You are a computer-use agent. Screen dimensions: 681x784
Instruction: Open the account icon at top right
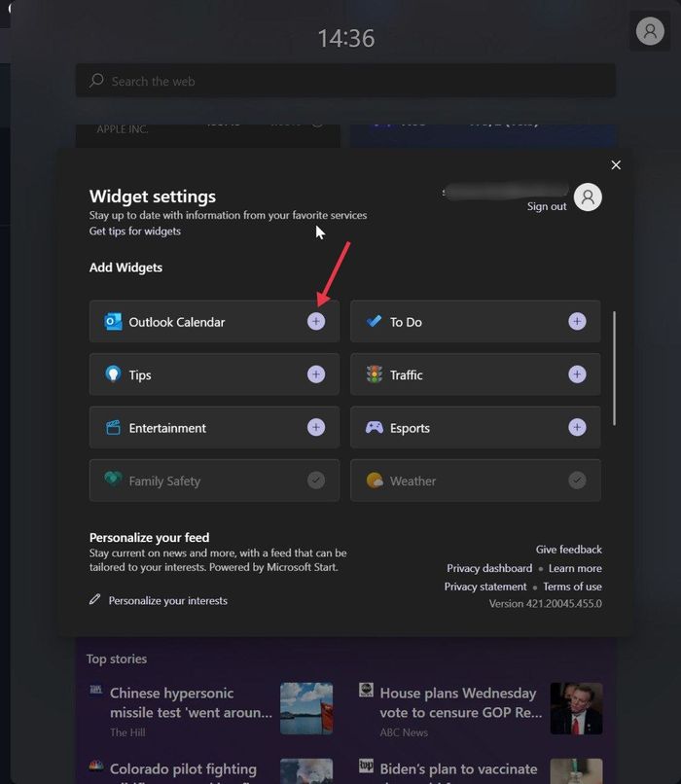coord(649,31)
